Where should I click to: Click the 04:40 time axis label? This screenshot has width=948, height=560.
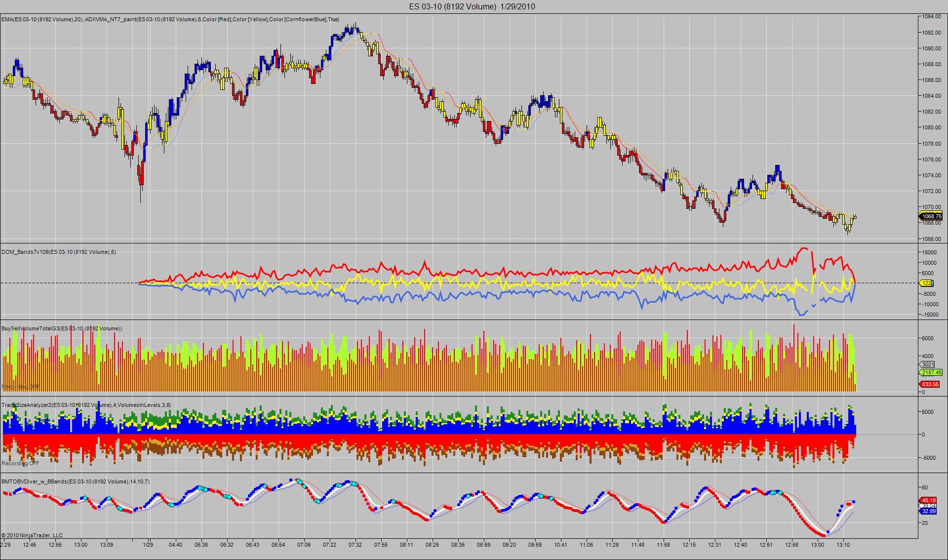(175, 545)
